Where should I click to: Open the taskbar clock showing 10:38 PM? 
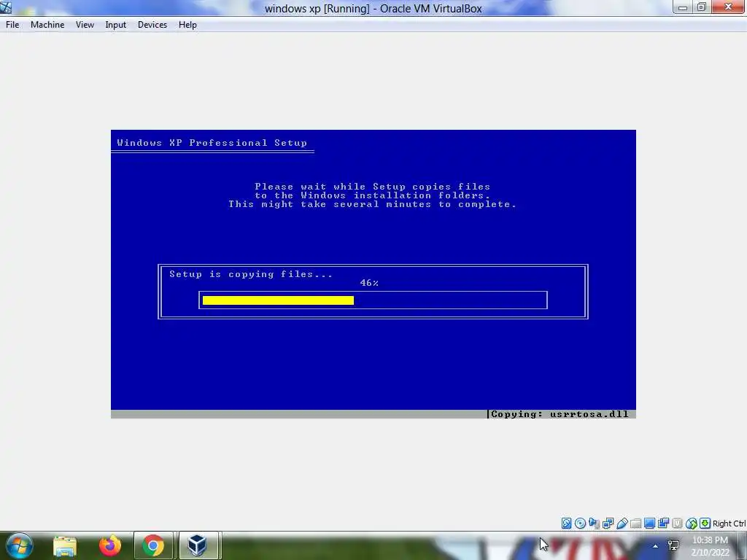click(711, 545)
